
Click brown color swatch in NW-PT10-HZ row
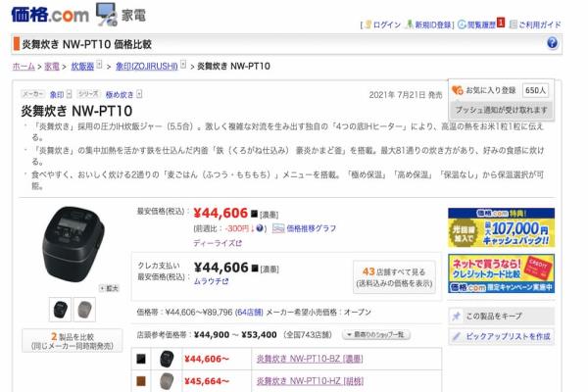pos(141,381)
